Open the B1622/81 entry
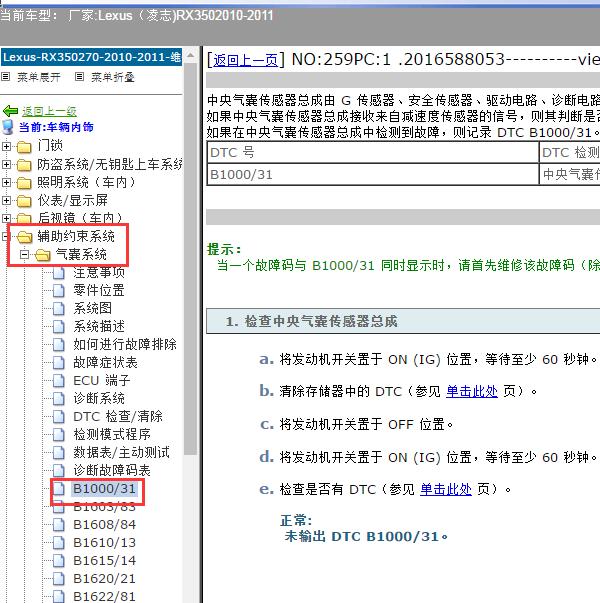The width and height of the screenshot is (600, 603). [x=104, y=597]
